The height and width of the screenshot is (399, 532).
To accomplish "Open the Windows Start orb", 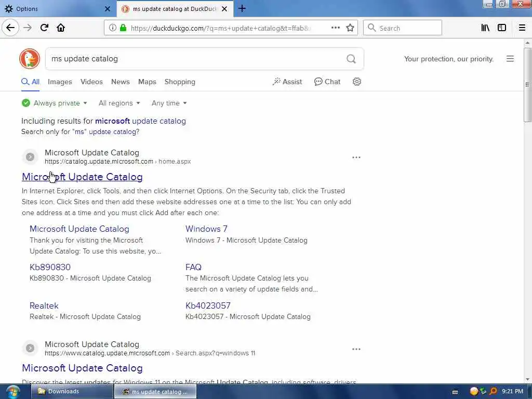I will 13,392.
